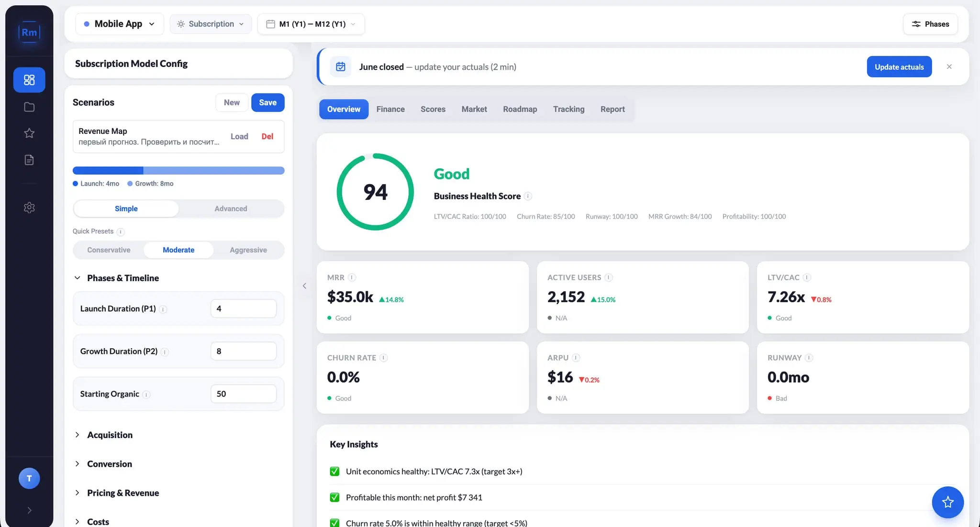Open the Subscription model dropdown
Image resolution: width=980 pixels, height=527 pixels.
[x=211, y=24]
